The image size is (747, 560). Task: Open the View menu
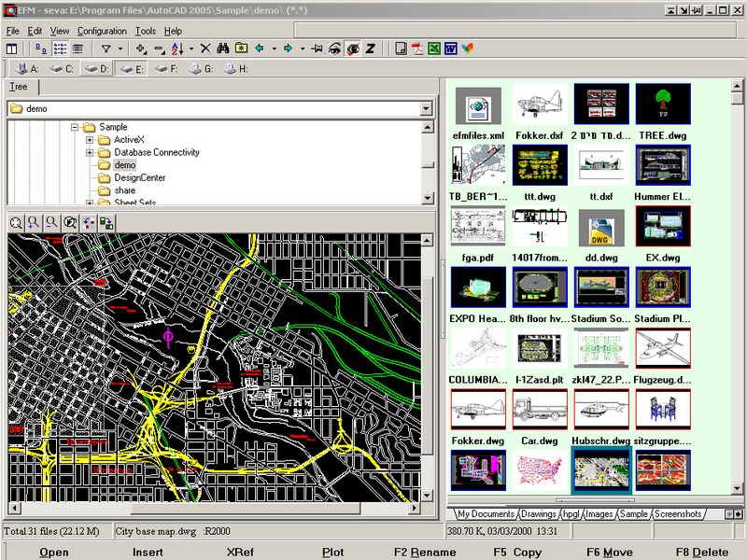point(60,31)
